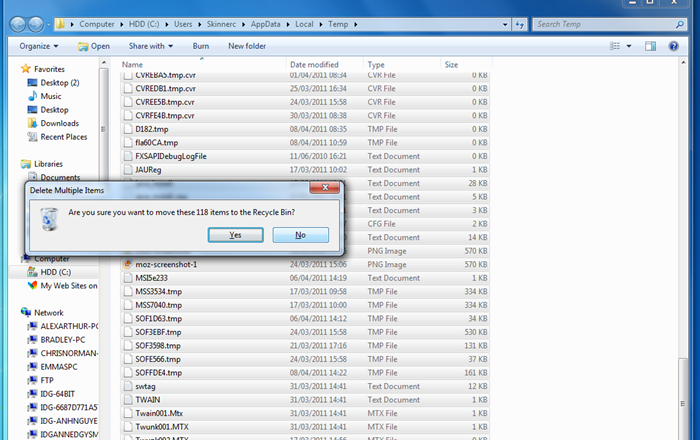Close the Delete Multiple Items dialog
Screen dimensions: 700x440
pos(325,187)
